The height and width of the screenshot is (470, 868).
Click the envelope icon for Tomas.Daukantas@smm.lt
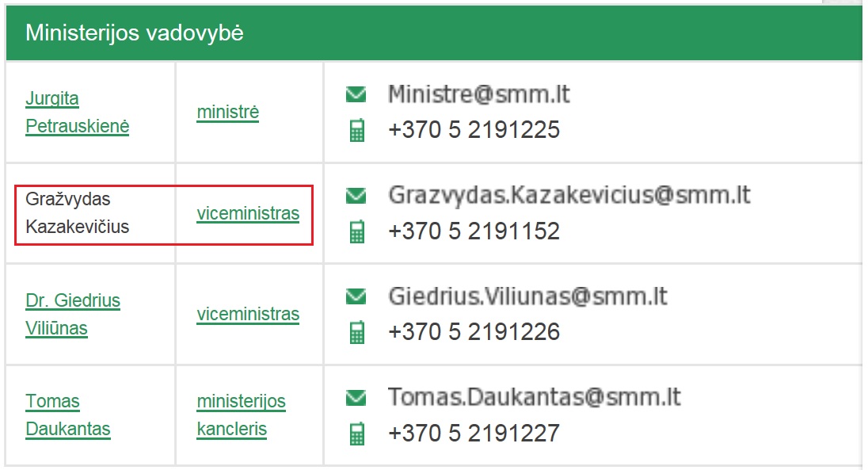[356, 397]
